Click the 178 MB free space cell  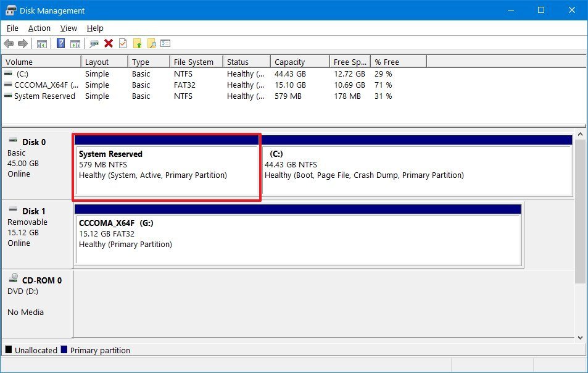click(x=347, y=96)
